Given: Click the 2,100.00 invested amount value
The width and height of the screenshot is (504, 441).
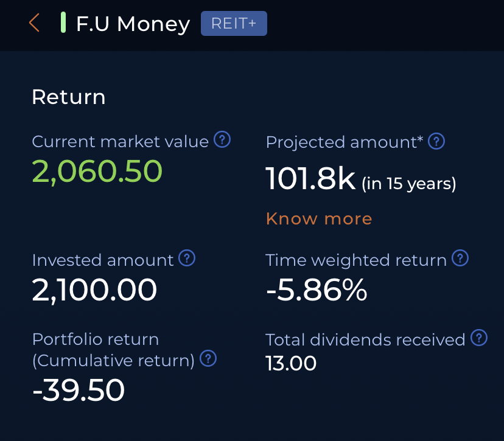Looking at the screenshot, I should [94, 290].
